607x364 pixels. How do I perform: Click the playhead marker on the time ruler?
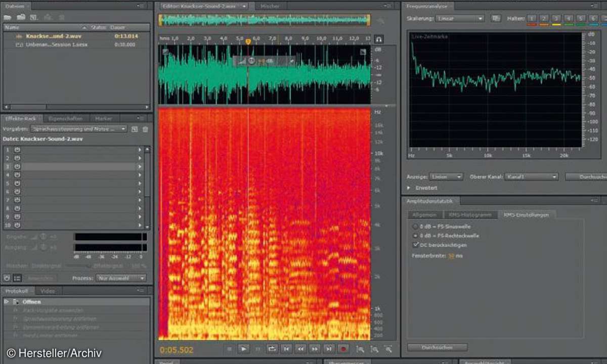click(x=248, y=41)
